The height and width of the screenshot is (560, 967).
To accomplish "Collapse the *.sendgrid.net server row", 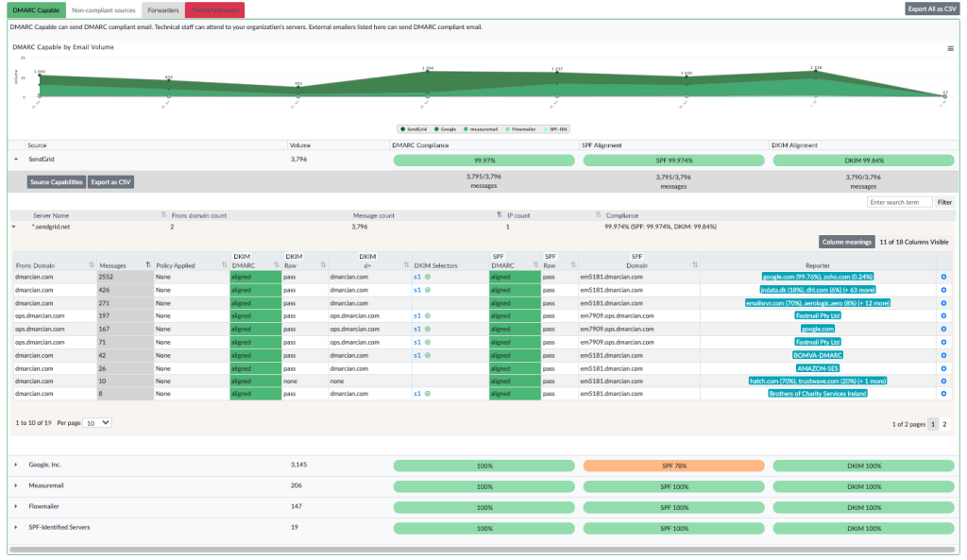I will pyautogui.click(x=13, y=227).
